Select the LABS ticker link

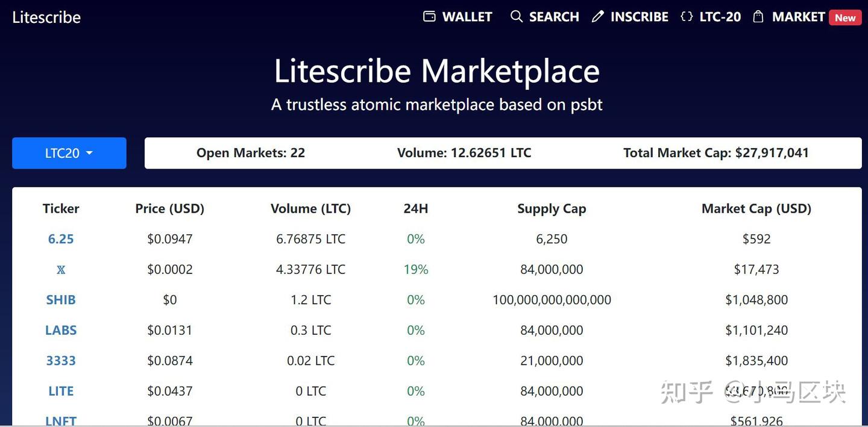pos(61,330)
